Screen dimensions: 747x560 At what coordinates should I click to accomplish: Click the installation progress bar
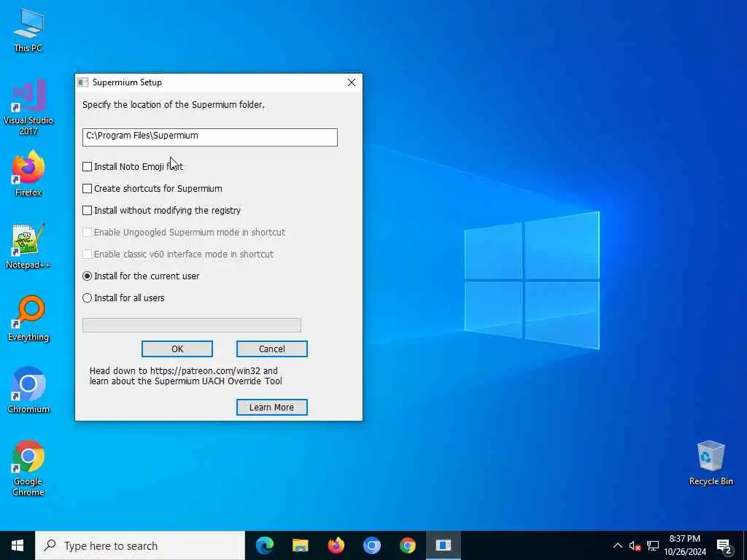coord(192,325)
